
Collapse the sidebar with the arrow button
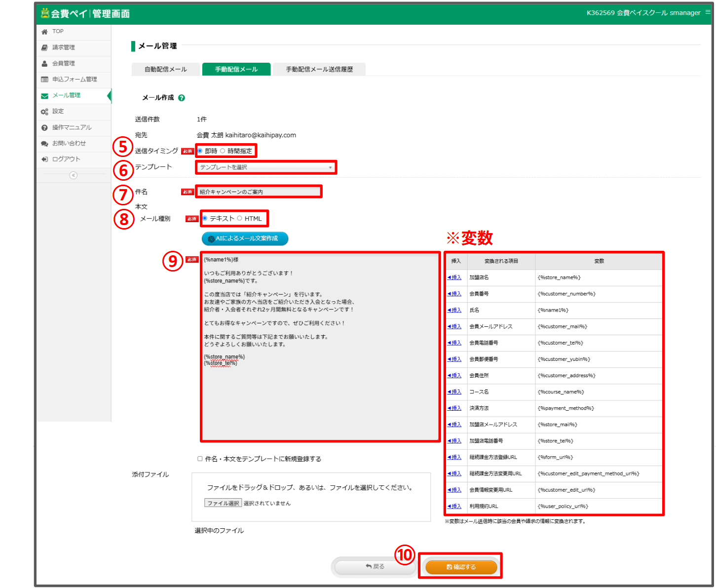tap(74, 175)
